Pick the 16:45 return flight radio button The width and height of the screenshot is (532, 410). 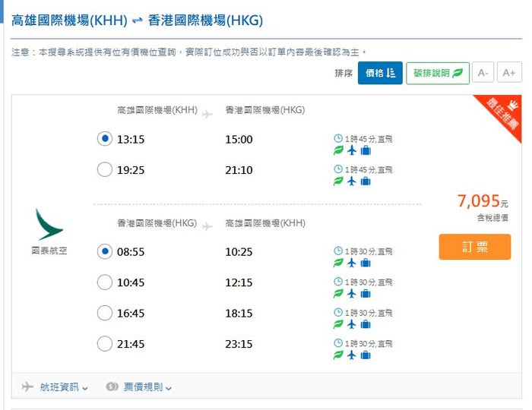[x=105, y=313]
